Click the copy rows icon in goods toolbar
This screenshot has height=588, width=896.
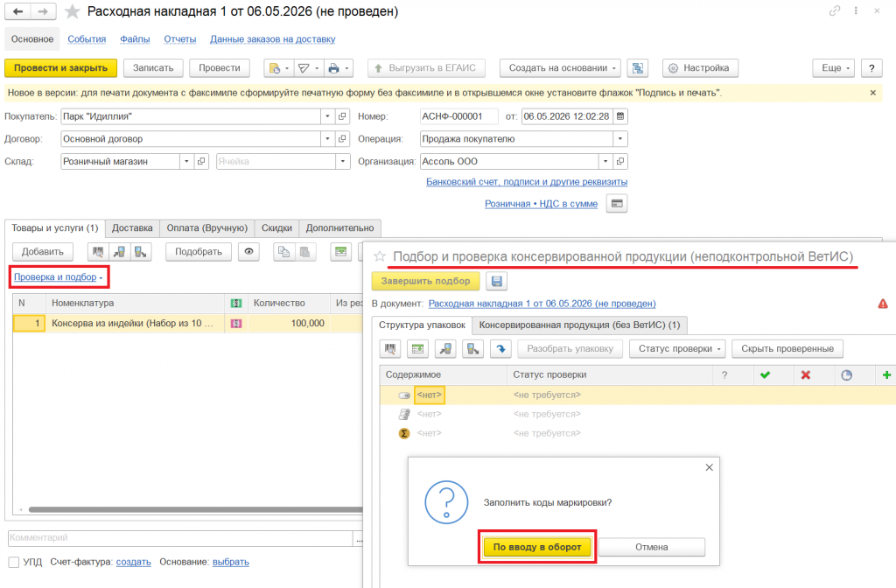(x=283, y=252)
